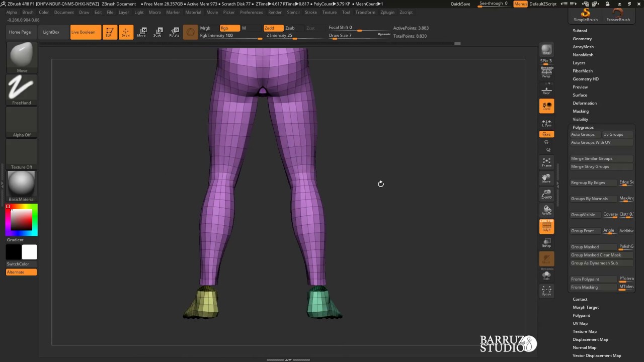Screen dimensions: 644x362
Task: Toggle the Solo icon
Action: click(x=546, y=275)
